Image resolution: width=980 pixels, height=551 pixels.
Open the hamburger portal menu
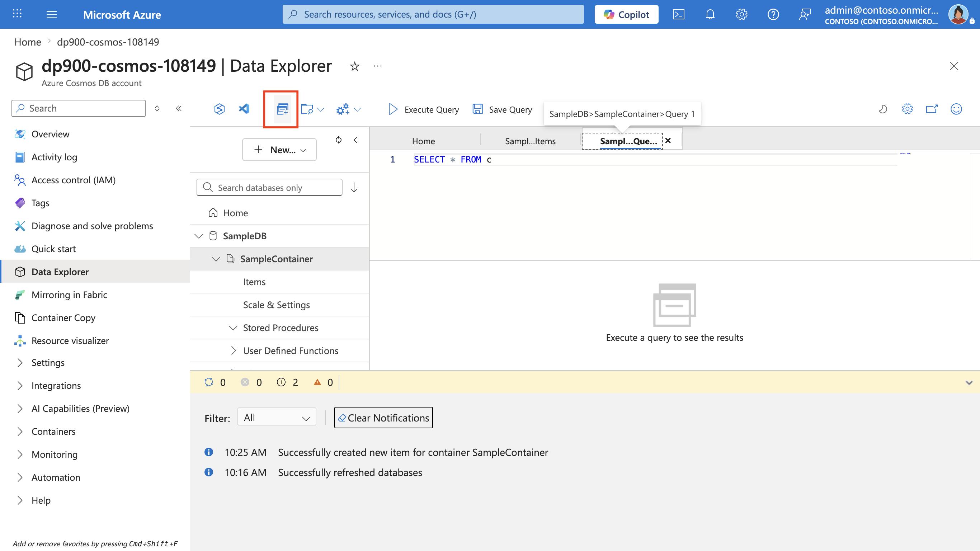tap(51, 14)
